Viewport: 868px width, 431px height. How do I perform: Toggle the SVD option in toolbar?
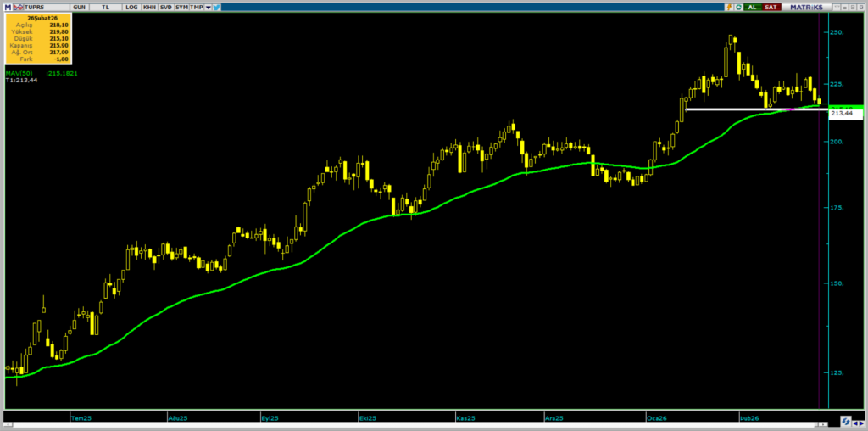pos(165,7)
